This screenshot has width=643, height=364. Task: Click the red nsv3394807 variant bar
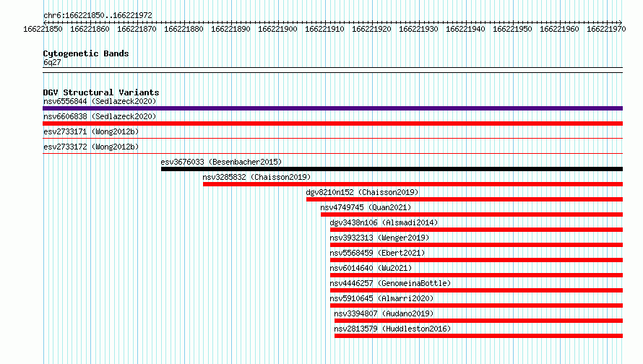pos(478,321)
